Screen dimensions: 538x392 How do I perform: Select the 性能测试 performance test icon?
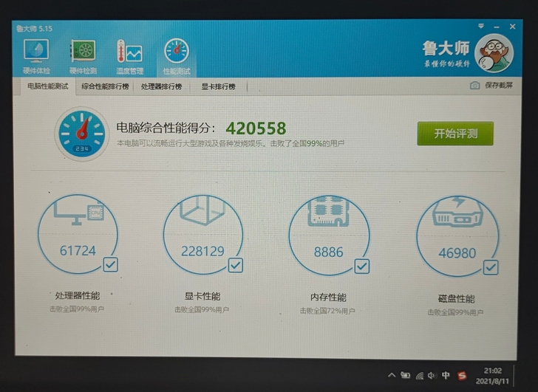pos(177,56)
